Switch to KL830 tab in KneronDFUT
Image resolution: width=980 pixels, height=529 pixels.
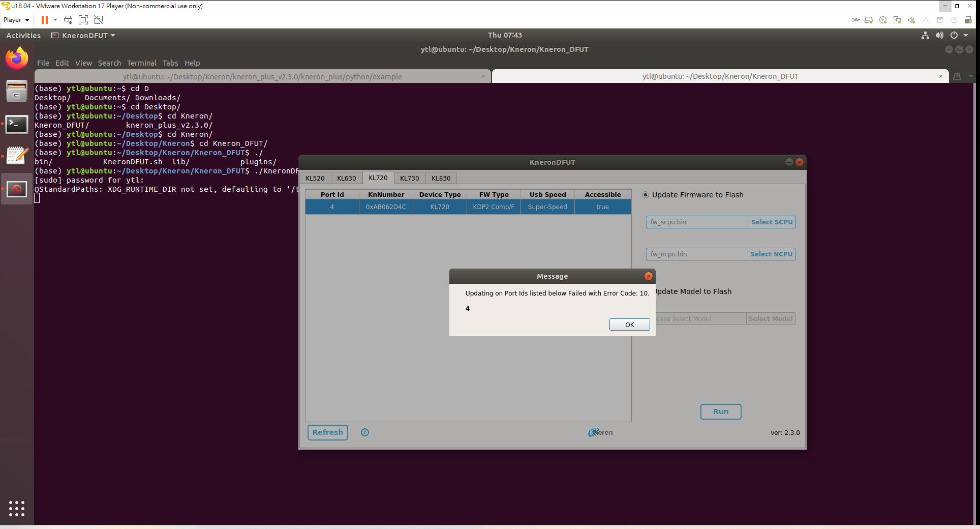coord(441,178)
